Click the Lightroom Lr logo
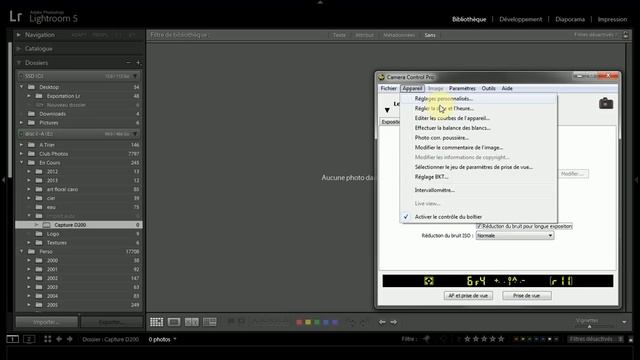The width and height of the screenshot is (640, 360). [x=16, y=16]
